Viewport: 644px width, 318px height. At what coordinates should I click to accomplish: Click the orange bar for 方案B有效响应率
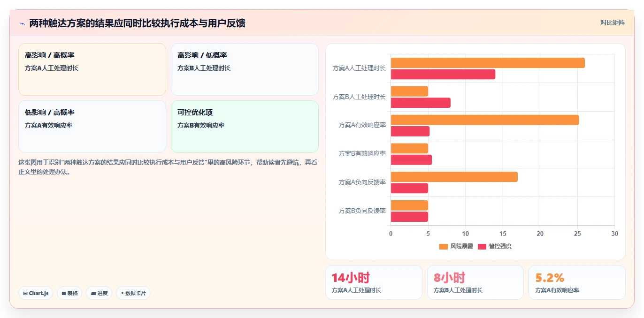[x=409, y=149]
